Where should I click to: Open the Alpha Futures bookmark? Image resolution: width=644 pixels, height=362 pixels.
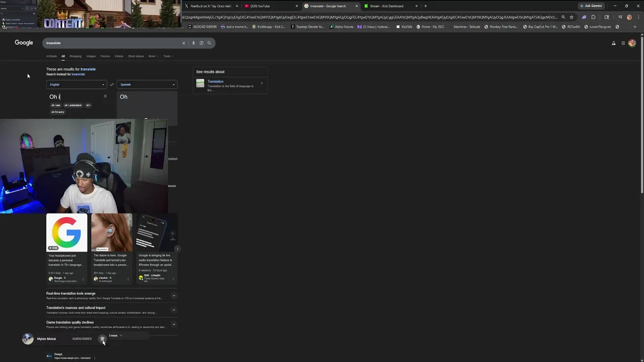tap(342, 27)
